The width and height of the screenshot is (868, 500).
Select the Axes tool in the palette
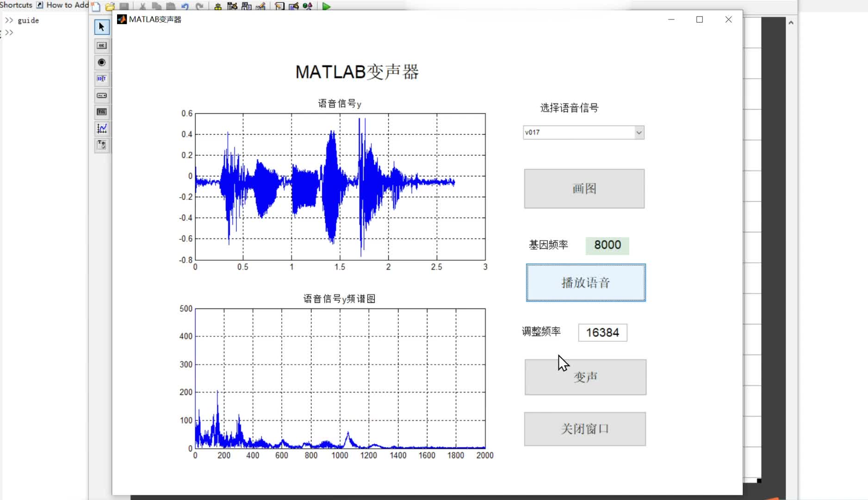point(101,129)
